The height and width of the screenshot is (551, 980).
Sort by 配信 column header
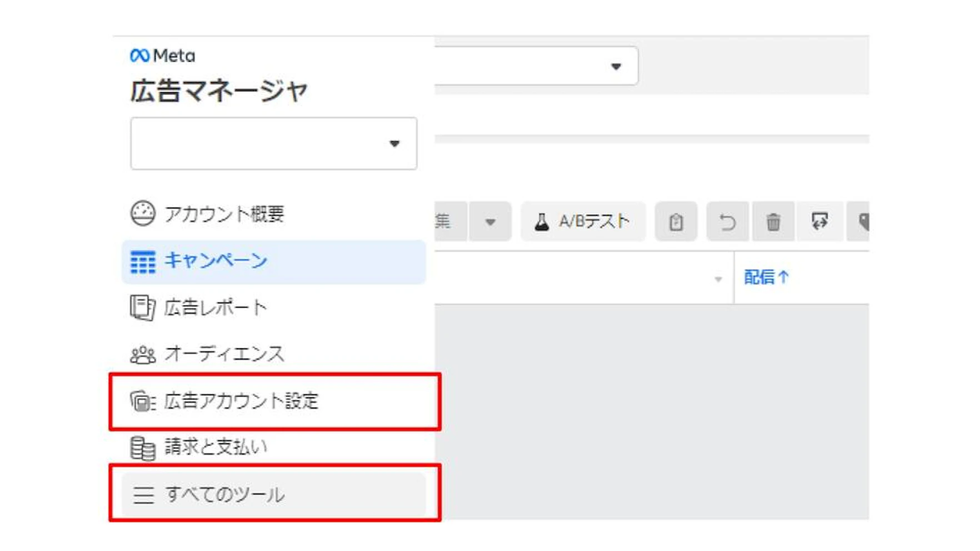[766, 277]
